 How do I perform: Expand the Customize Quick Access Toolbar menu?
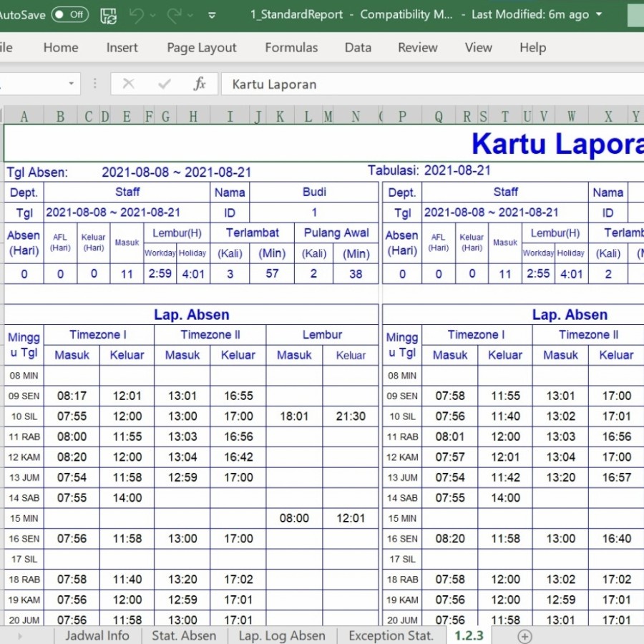tap(211, 15)
